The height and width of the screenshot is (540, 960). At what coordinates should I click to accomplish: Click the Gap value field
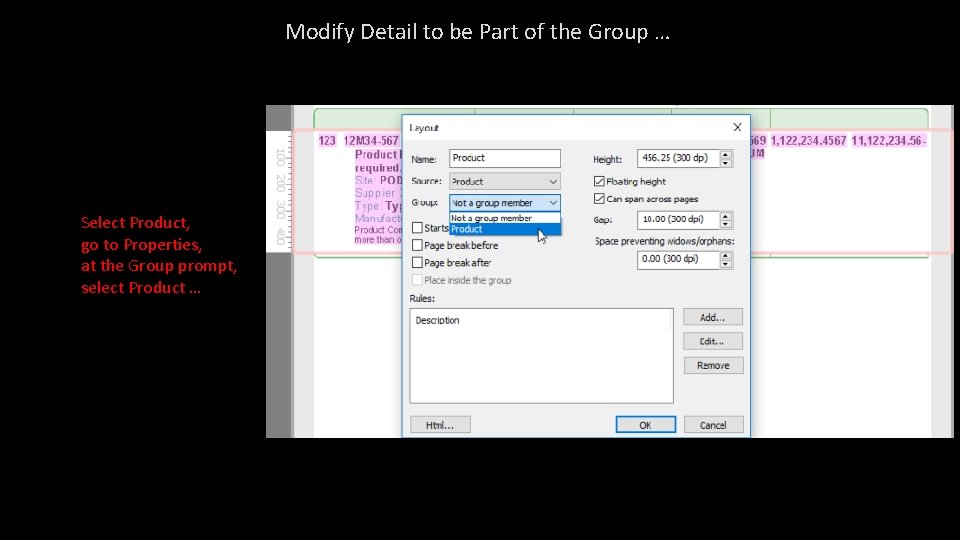(x=678, y=219)
